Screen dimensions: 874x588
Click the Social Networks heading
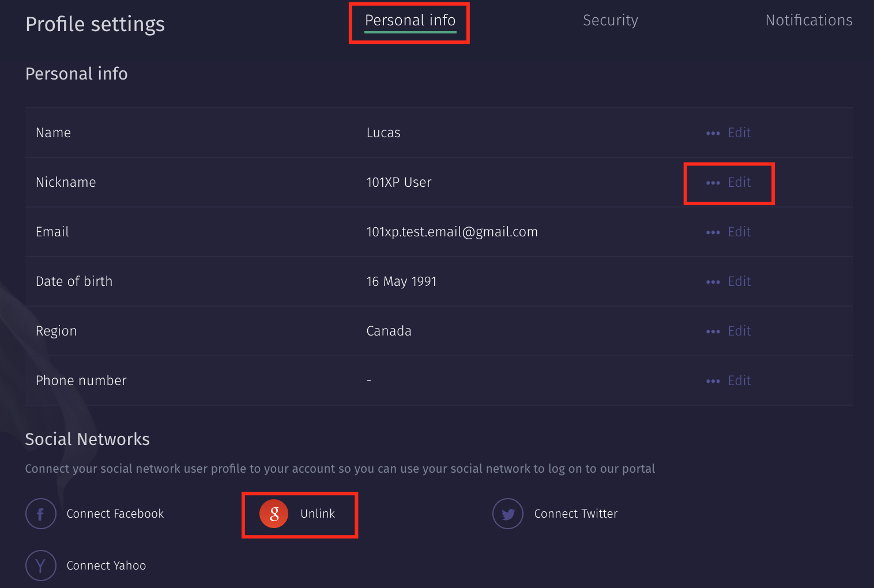[x=88, y=439]
